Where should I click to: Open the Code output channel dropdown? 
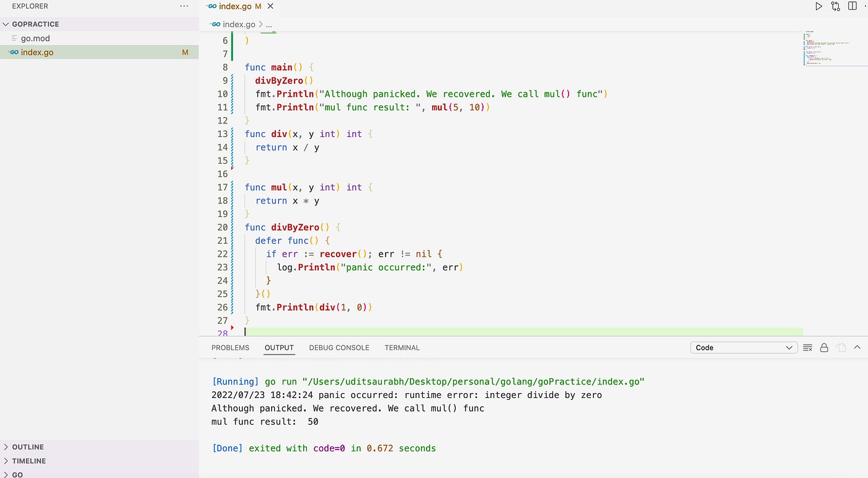743,348
